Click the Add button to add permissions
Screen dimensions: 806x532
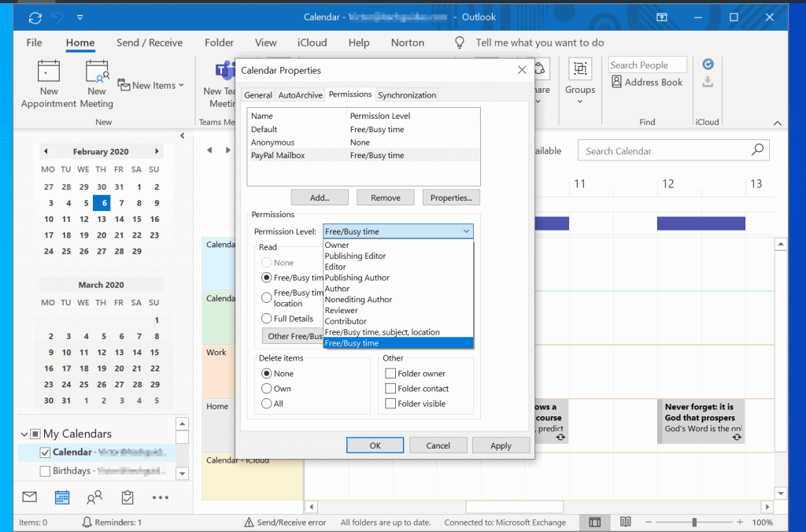click(320, 197)
